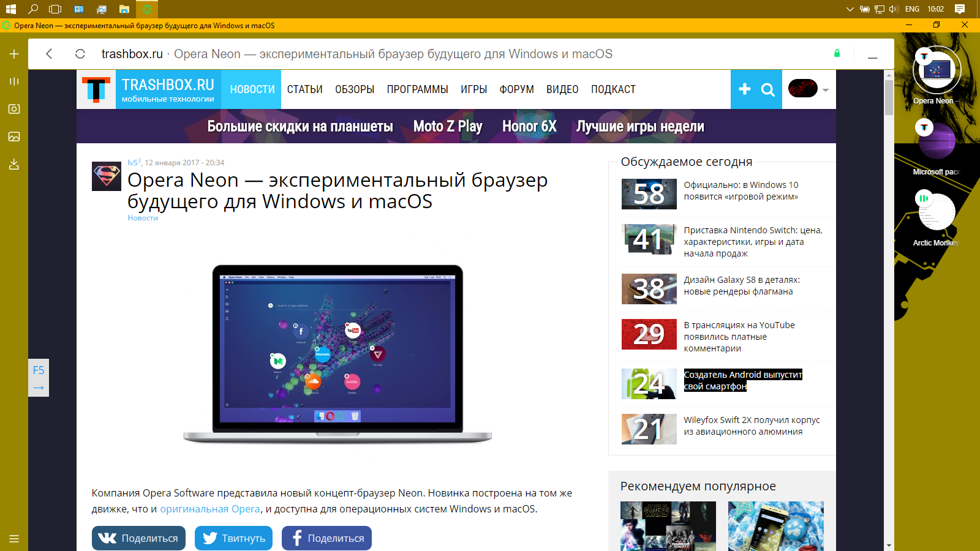Viewport: 980px width, 551px height.
Task: Click the author Superman avatar
Action: [x=107, y=176]
